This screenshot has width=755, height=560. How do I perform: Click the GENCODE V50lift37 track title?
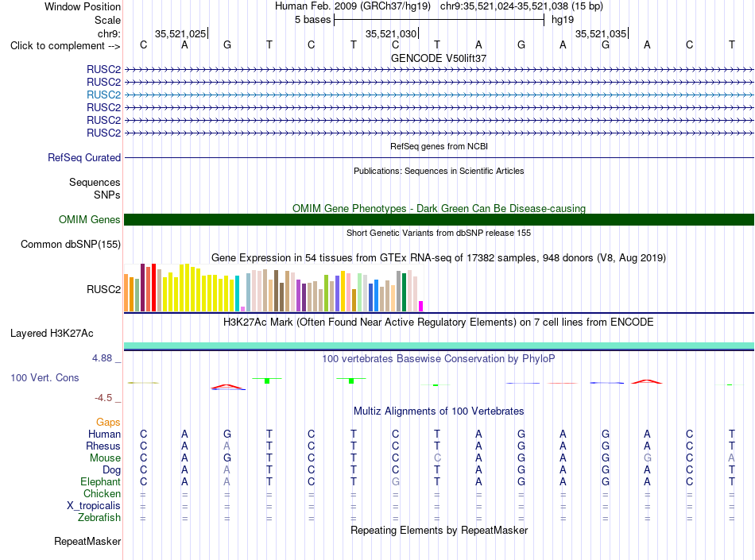pos(439,58)
